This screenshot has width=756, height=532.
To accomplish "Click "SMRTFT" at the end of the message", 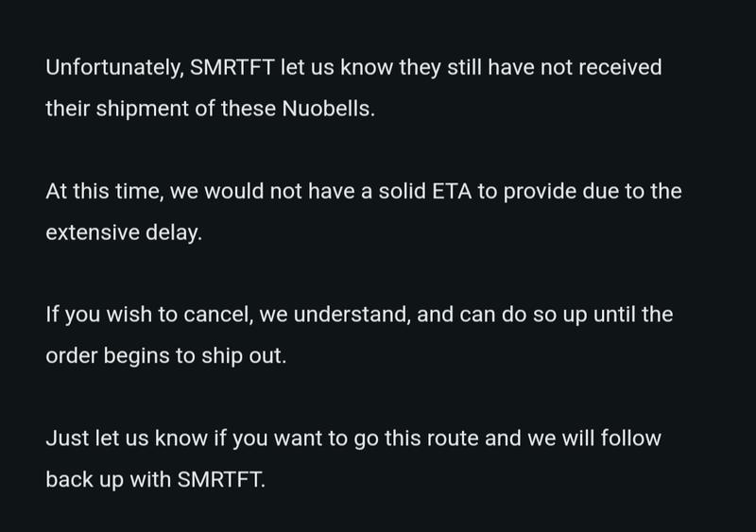I will click(x=220, y=480).
